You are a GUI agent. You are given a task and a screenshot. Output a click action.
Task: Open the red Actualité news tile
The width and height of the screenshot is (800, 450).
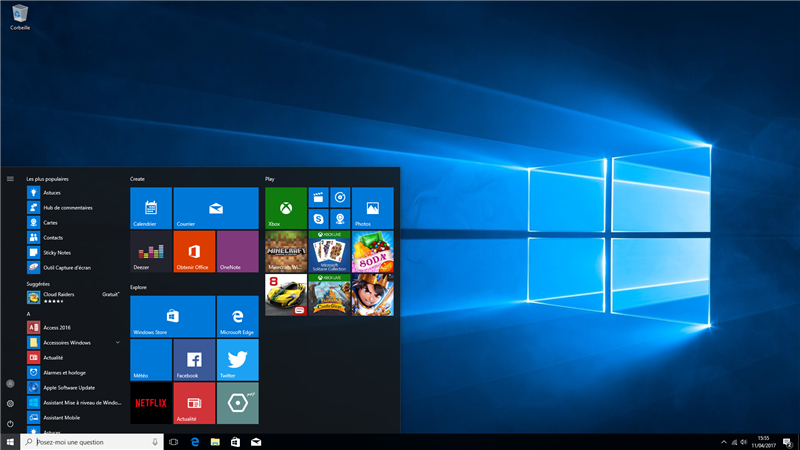pos(194,403)
